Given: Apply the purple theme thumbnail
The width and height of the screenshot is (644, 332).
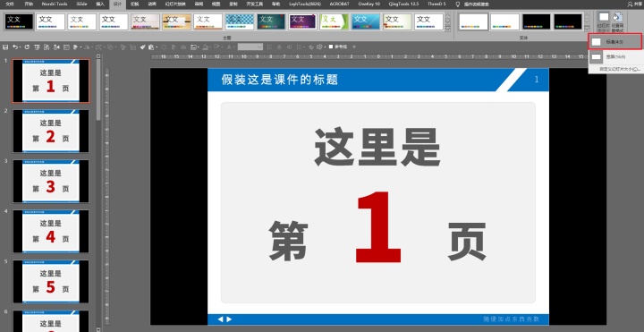Looking at the screenshot, I should 302,21.
